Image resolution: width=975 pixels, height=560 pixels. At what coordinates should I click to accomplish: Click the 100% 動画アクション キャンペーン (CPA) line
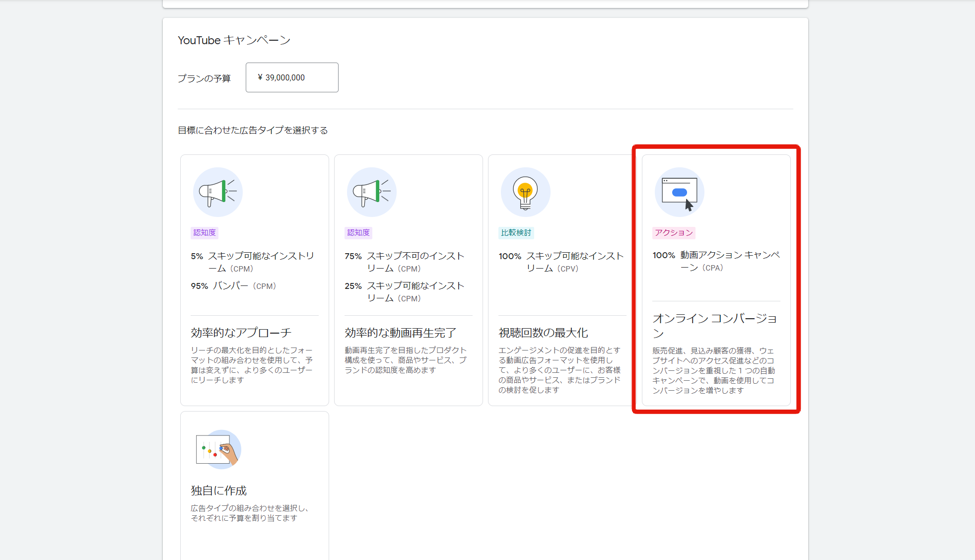pos(716,261)
